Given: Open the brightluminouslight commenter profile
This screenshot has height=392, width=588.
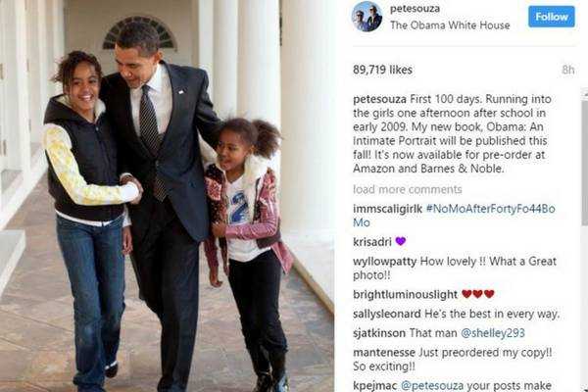Looking at the screenshot, I should (405, 295).
